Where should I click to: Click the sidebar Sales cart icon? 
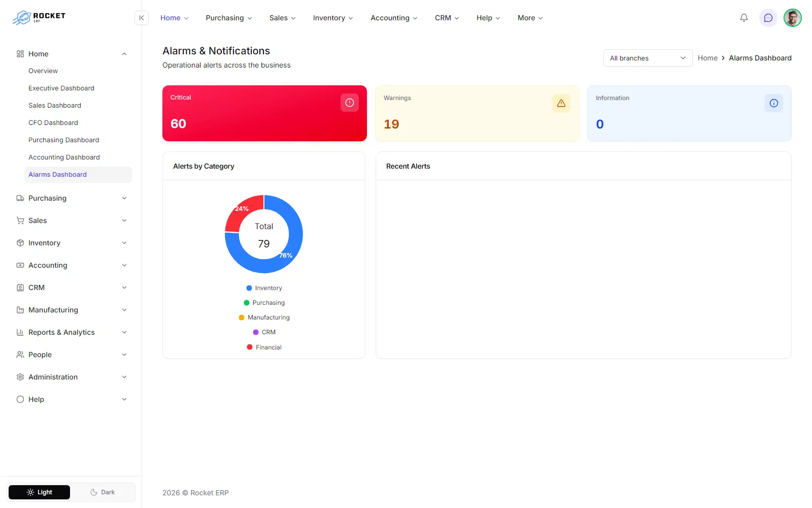(x=20, y=220)
